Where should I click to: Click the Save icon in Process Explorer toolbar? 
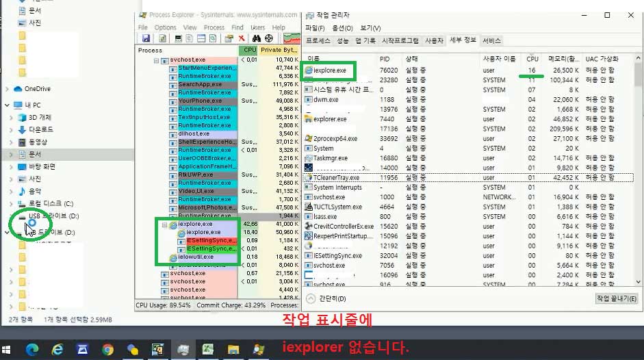click(146, 38)
